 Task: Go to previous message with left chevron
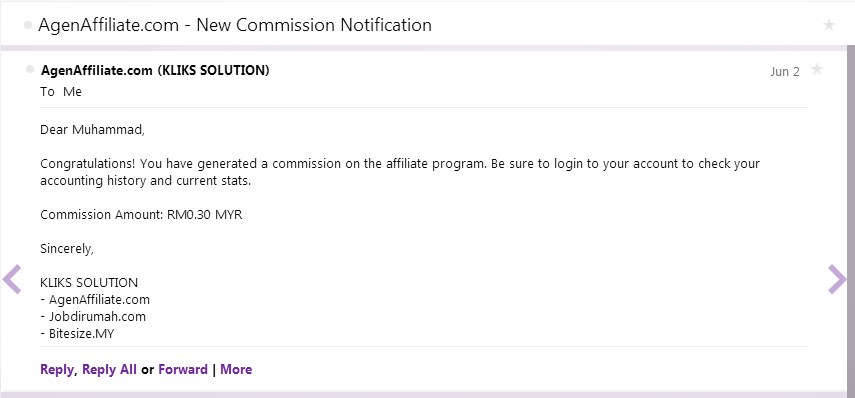(12, 279)
